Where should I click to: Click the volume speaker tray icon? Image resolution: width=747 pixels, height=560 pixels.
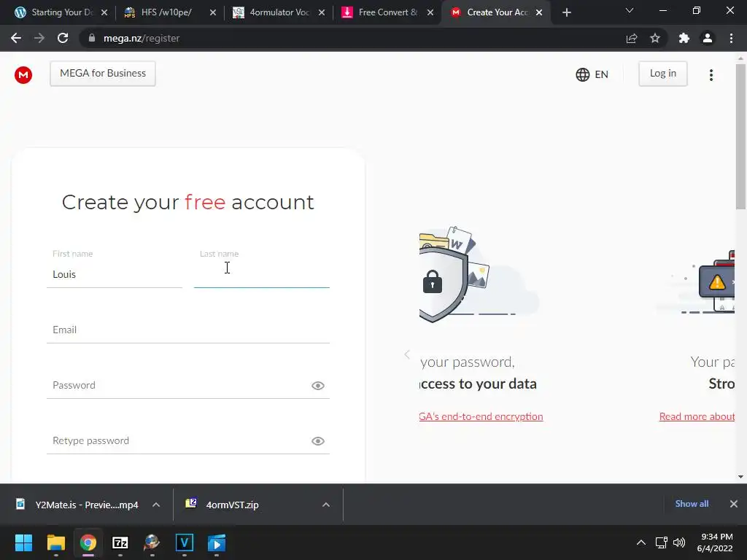coord(679,542)
